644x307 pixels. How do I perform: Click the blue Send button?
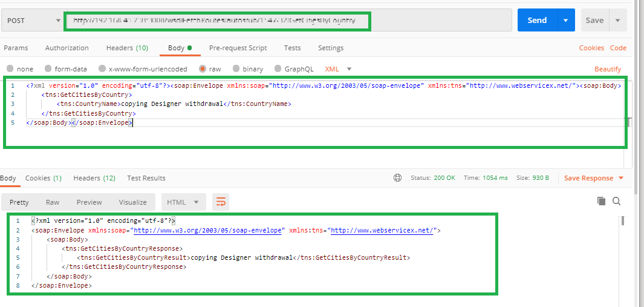[x=537, y=20]
